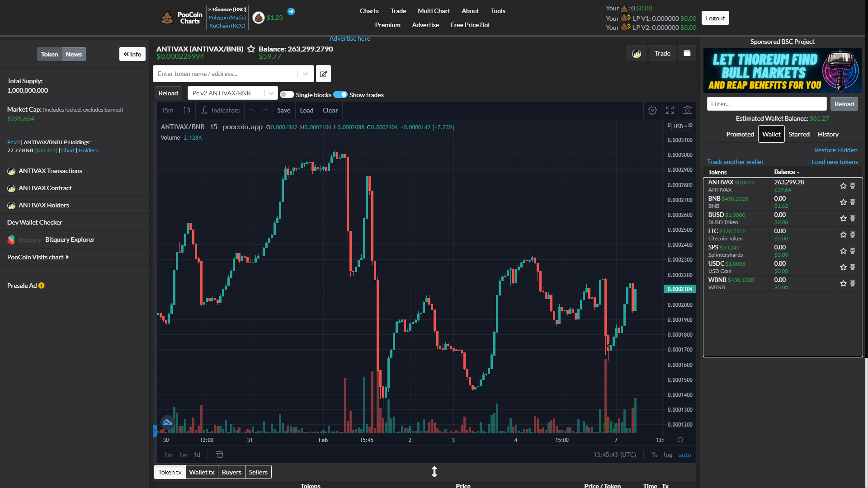Click Restore Hidden link

click(835, 150)
